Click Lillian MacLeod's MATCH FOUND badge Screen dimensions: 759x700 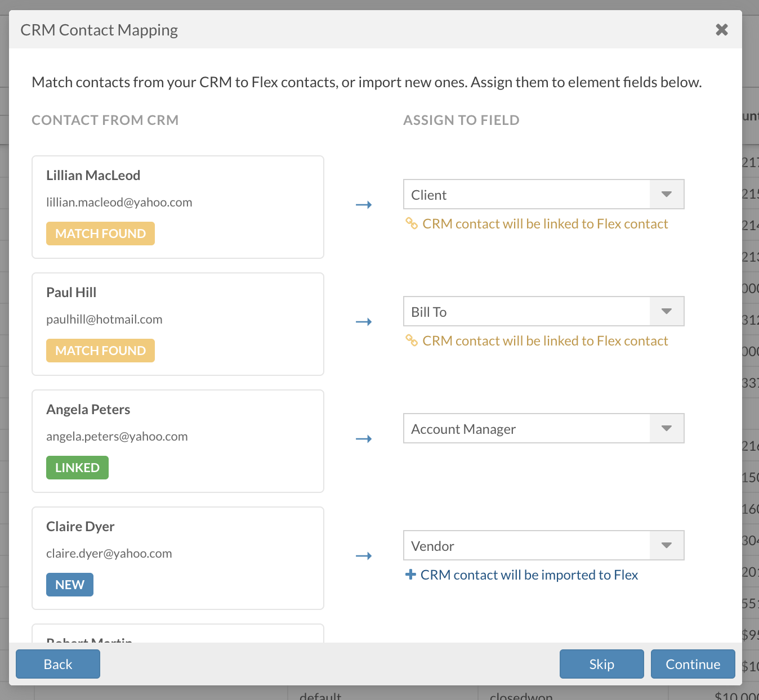point(100,234)
